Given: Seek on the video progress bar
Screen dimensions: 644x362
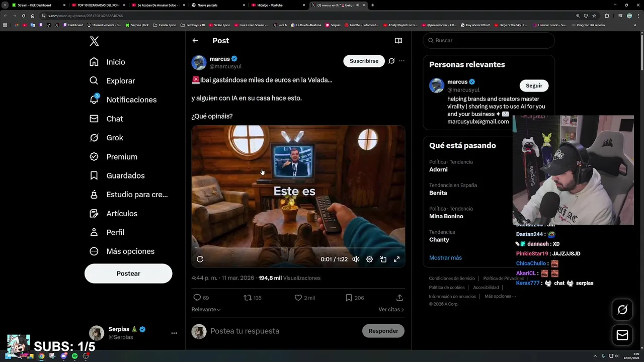Looking at the screenshot, I should tap(298, 248).
